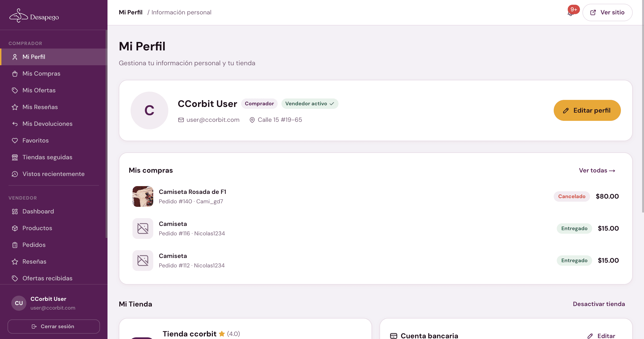Click the Cerrar sesión button
This screenshot has height=339, width=644.
point(54,327)
